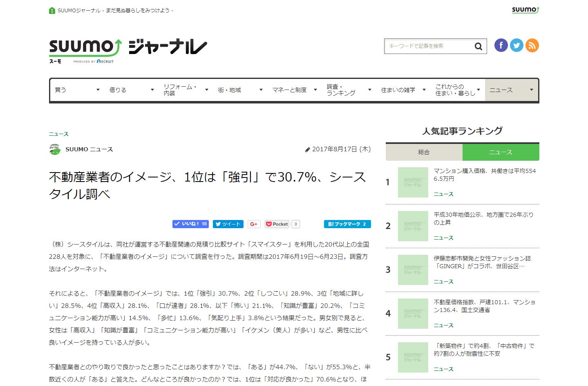Expand the 借りる menu dropdown
The width and height of the screenshot is (588, 386).
pyautogui.click(x=132, y=90)
